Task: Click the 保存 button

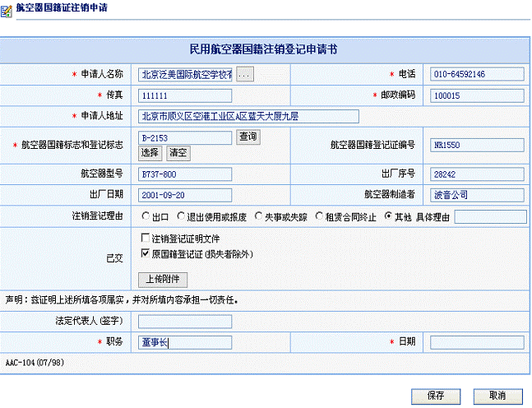Action: [437, 396]
